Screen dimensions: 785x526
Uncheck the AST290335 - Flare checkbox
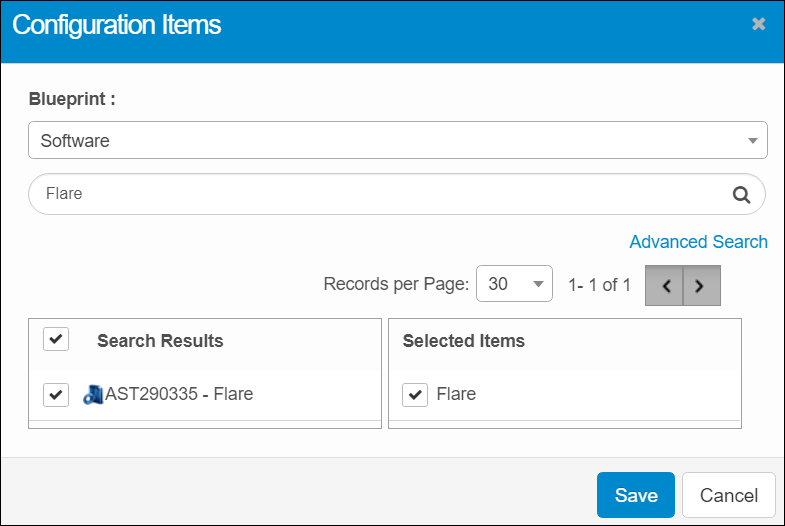click(x=56, y=394)
